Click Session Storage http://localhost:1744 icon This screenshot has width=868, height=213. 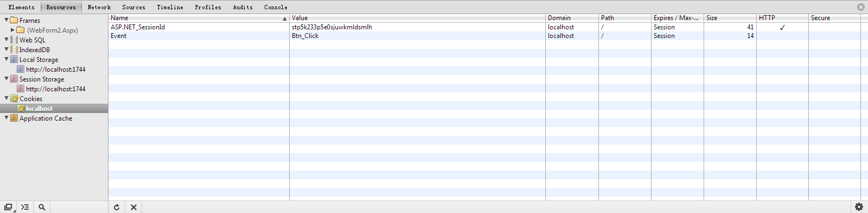tap(21, 89)
